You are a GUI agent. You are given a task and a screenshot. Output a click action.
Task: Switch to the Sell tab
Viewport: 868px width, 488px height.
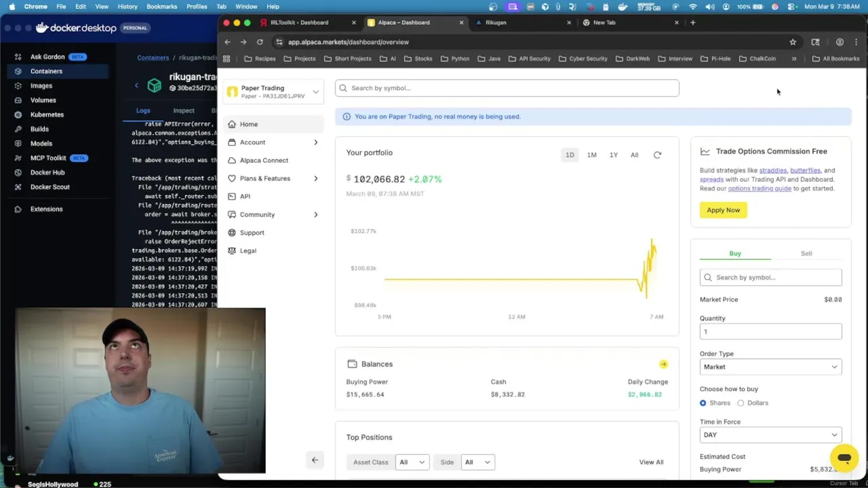point(806,253)
